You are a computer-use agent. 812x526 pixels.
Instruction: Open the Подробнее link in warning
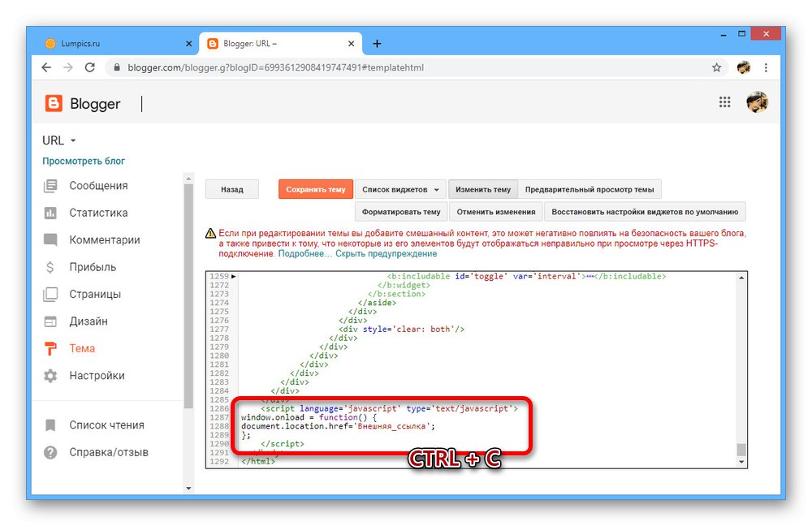point(304,254)
